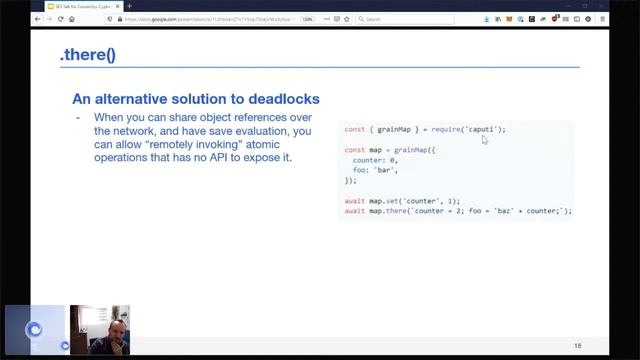Viewport: 640px width, 360px height.
Task: Click the "foo: 'bar'," code line
Action: point(375,170)
